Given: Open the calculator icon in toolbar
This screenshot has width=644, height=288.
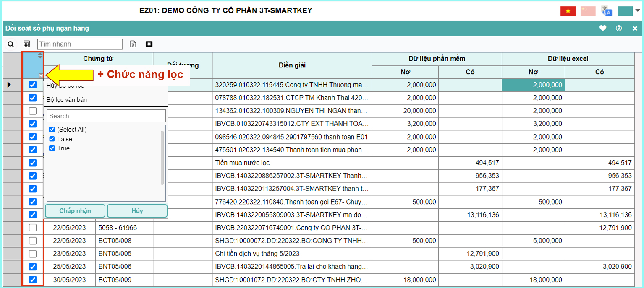Looking at the screenshot, I should 27,44.
